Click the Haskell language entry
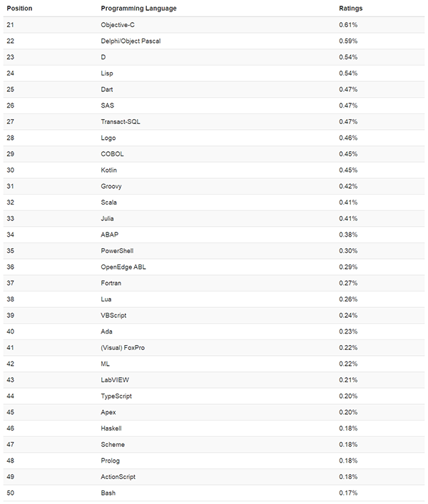This screenshot has width=428, height=504. click(111, 428)
